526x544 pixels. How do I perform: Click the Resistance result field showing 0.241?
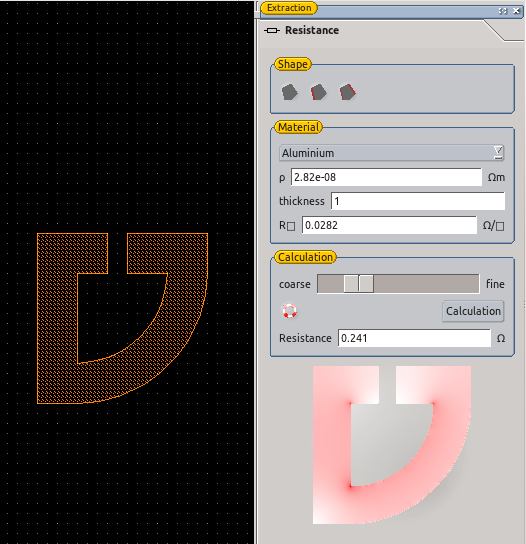click(x=415, y=338)
